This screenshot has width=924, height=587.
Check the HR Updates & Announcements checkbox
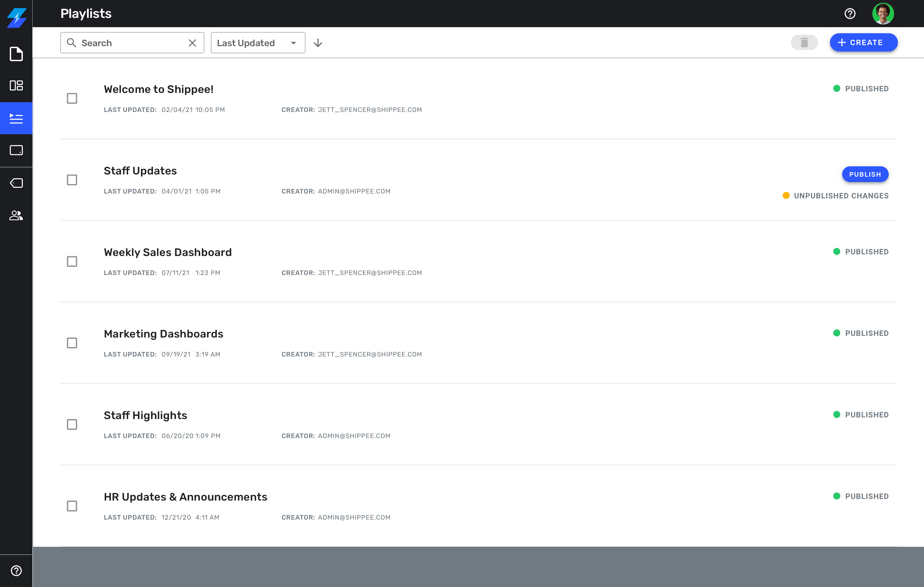[x=72, y=506]
